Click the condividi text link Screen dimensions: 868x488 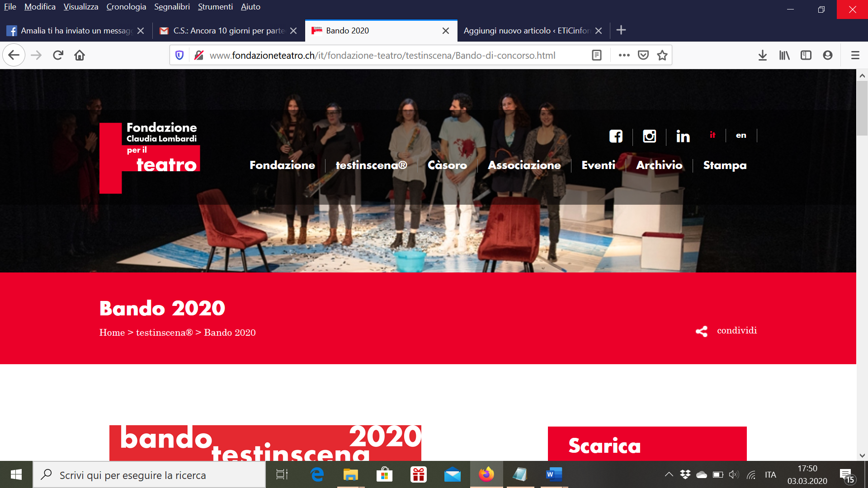click(736, 330)
